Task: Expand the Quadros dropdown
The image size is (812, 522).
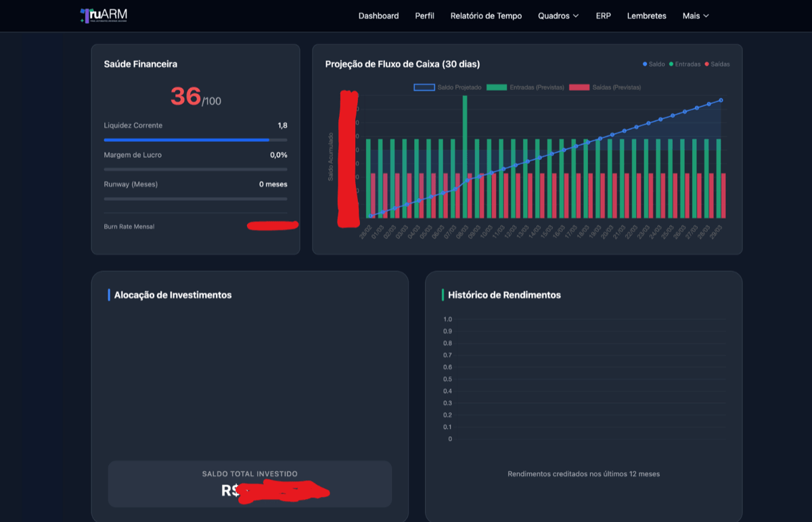Action: pyautogui.click(x=558, y=16)
